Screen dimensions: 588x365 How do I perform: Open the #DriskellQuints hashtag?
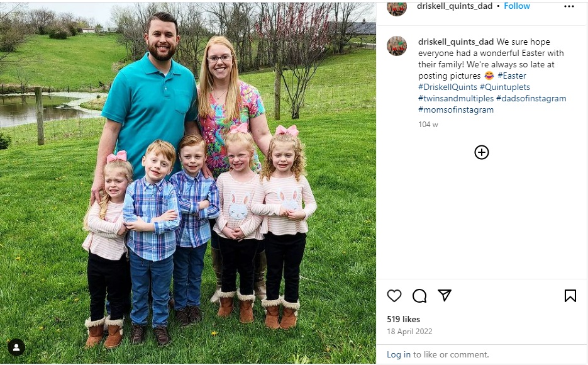(x=448, y=87)
